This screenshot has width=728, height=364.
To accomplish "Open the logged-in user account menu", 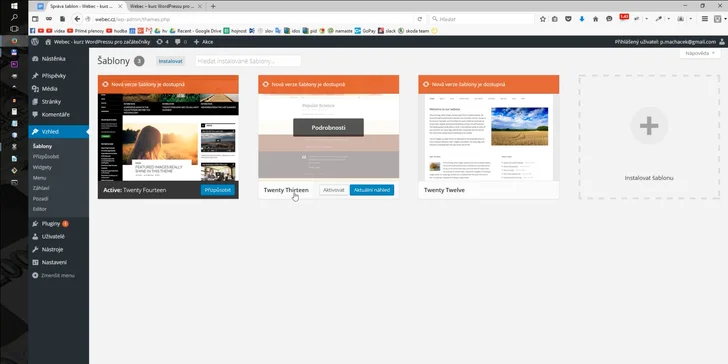I will (670, 41).
